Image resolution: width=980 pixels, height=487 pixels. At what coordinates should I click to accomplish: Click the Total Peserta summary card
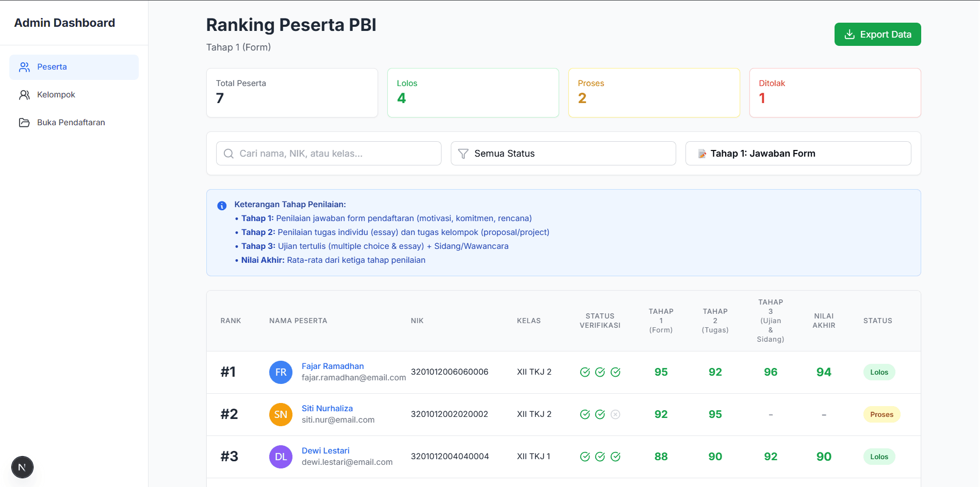(292, 93)
